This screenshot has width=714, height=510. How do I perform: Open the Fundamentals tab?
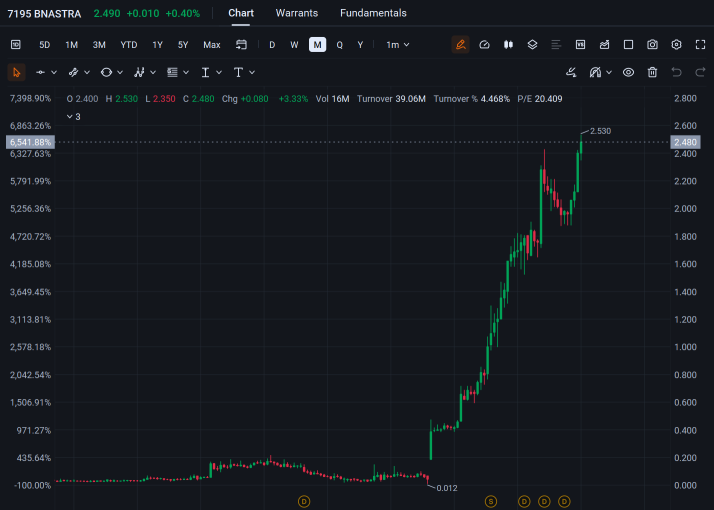(x=373, y=13)
